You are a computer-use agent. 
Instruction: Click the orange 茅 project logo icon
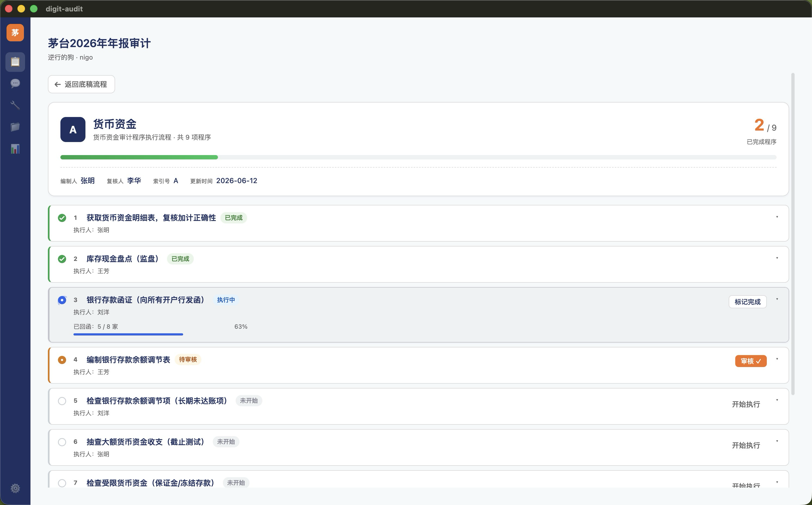[x=15, y=33]
